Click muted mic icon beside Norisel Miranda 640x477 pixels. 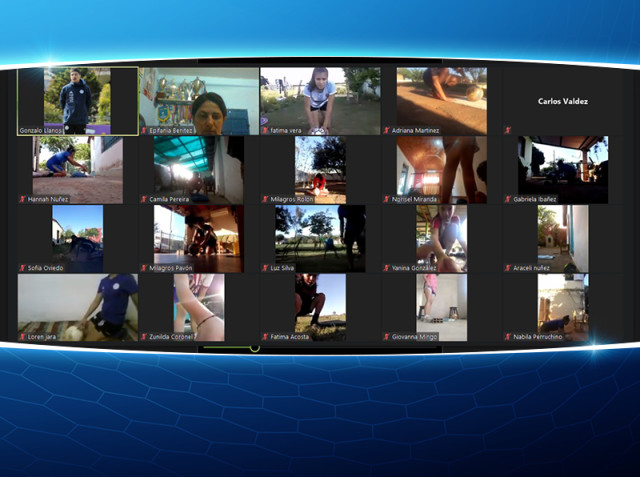[x=387, y=199]
